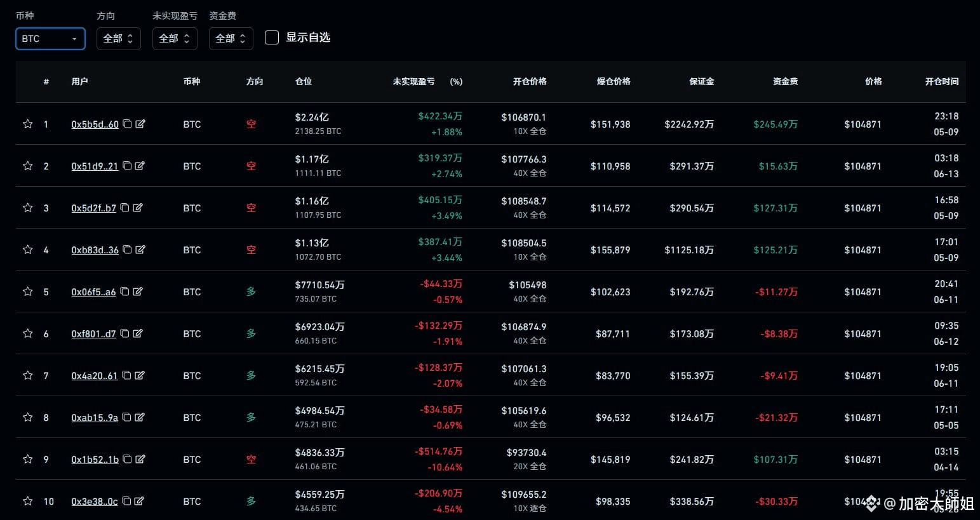This screenshot has width=980, height=520.
Task: Copy address 0x3e38..0c icon
Action: click(x=126, y=501)
